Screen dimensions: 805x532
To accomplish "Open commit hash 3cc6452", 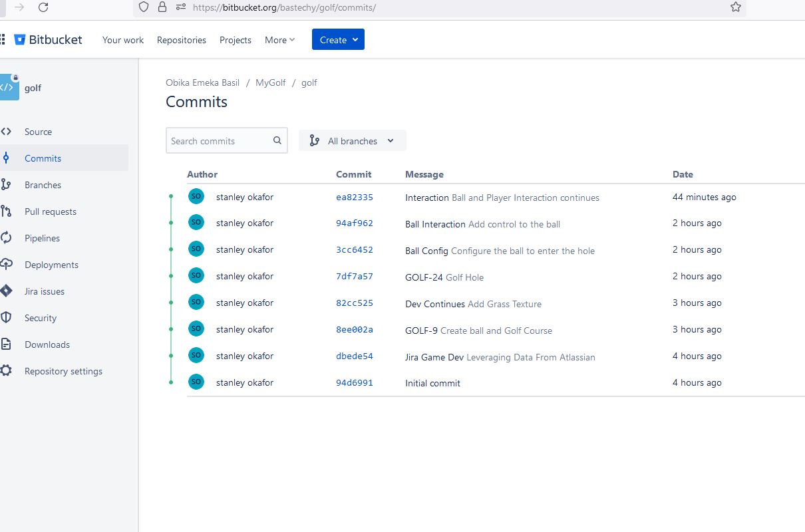I will click(x=355, y=250).
